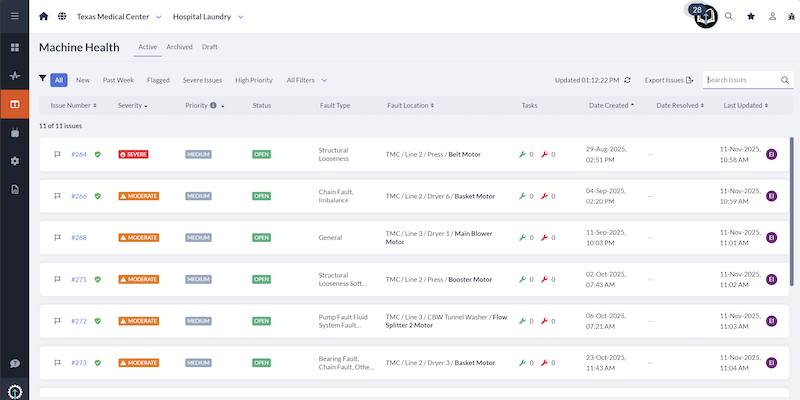The image size is (800, 400).
Task: Open the All Filters dropdown
Action: click(x=306, y=80)
